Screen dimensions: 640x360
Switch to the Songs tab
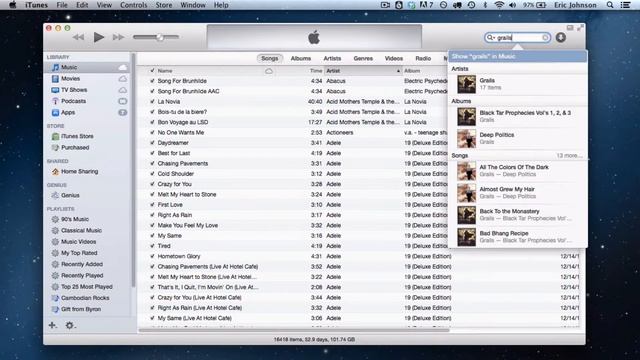269,58
